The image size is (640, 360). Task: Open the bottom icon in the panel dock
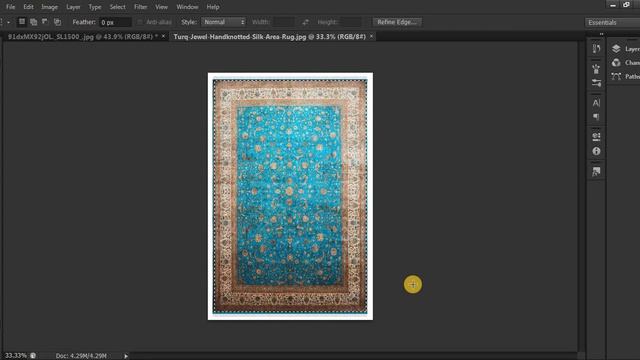point(596,171)
